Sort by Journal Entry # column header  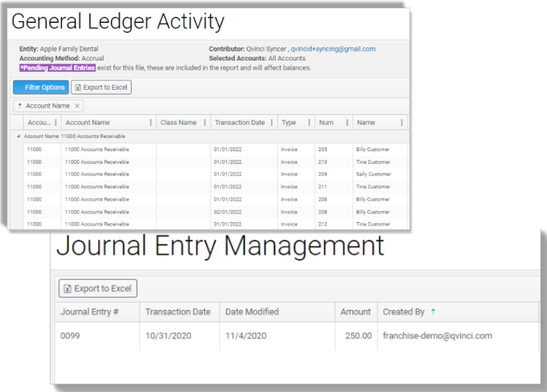pyautogui.click(x=89, y=312)
